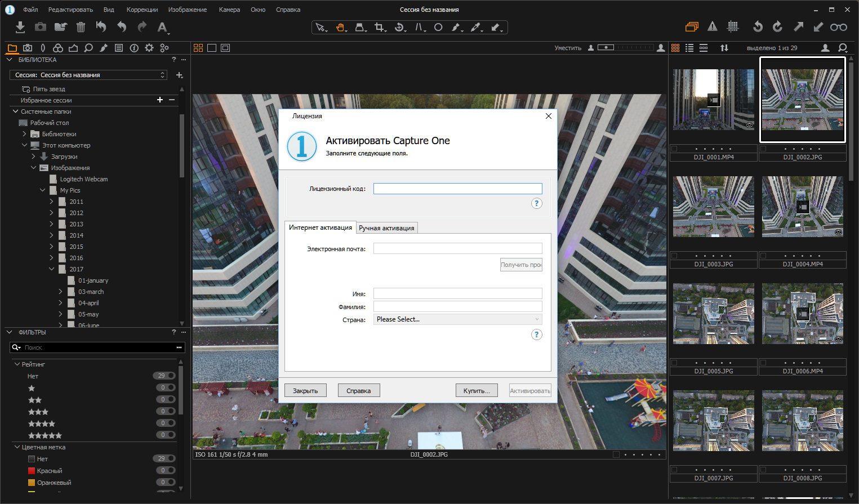Image resolution: width=859 pixels, height=504 pixels.
Task: Collapse the 2017 folder
Action: coord(51,269)
